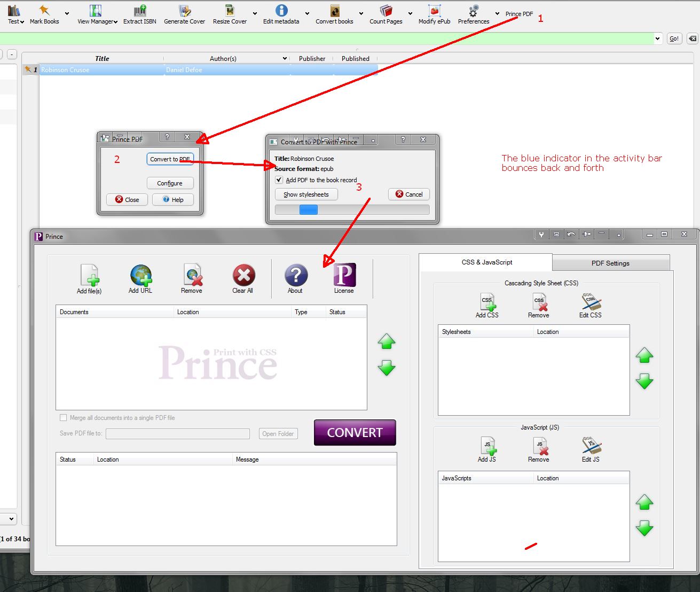Click the green calibre search field
The height and width of the screenshot is (592, 700).
[327, 38]
